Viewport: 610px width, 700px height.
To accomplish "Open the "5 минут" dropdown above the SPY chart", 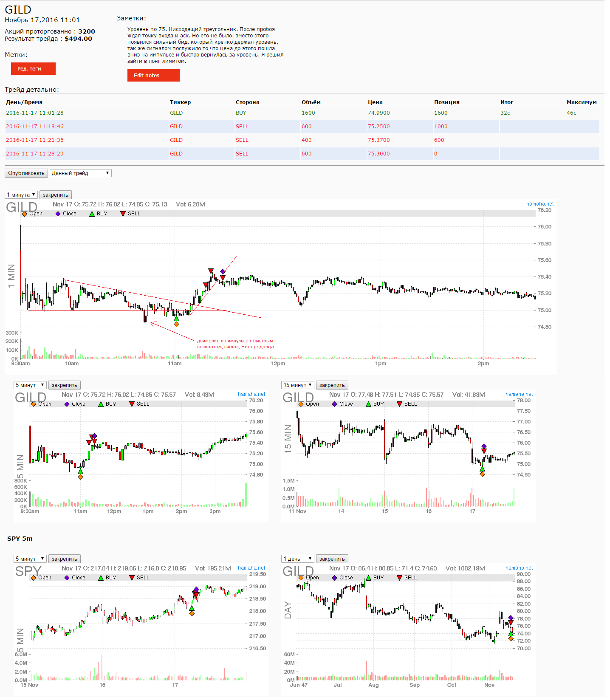I will click(30, 559).
